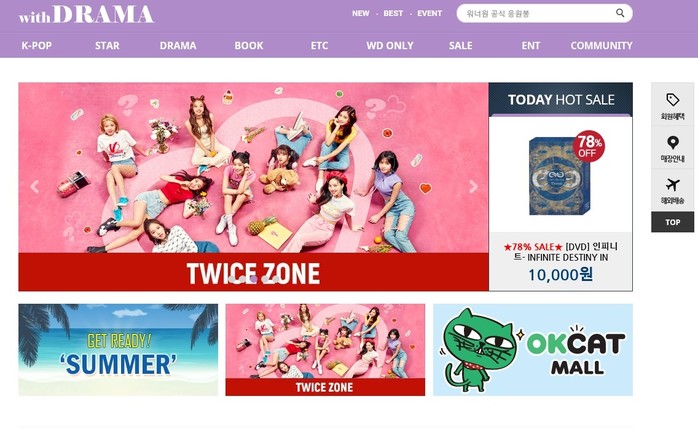Open the OKCAT Mall cat banner
Viewport: 698px width, 431px height.
point(533,350)
